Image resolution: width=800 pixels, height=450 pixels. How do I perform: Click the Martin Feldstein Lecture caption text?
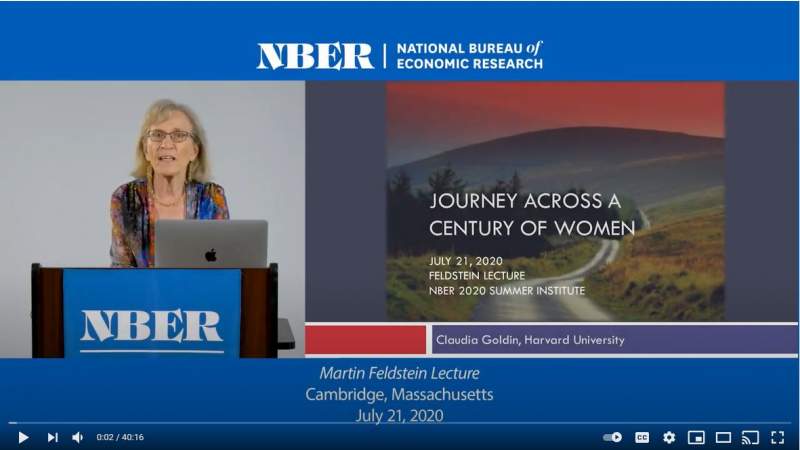tap(399, 373)
